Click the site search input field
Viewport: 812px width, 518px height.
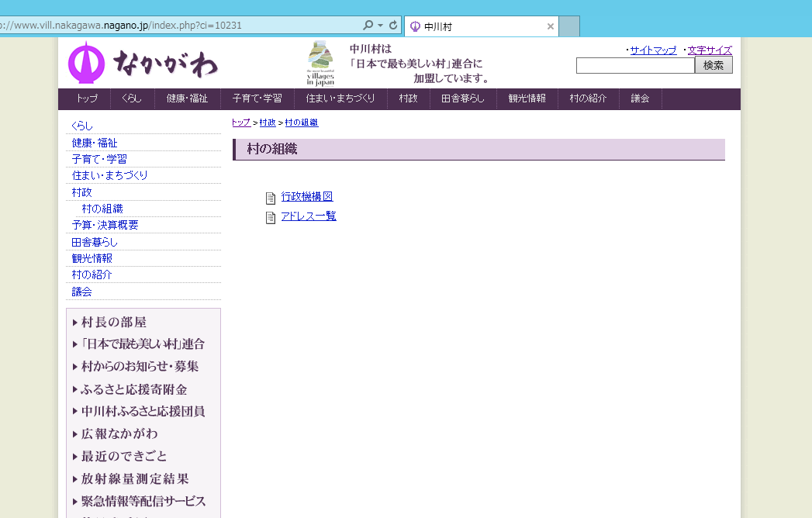click(x=634, y=66)
